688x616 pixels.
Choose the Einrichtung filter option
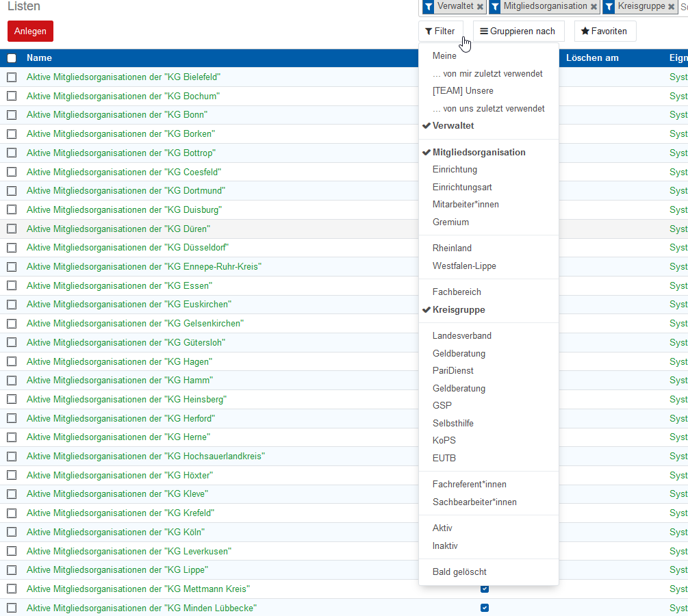(x=455, y=170)
